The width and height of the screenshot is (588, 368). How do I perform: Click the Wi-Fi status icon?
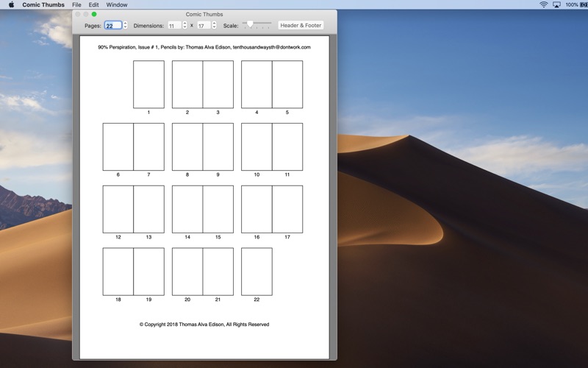point(543,4)
